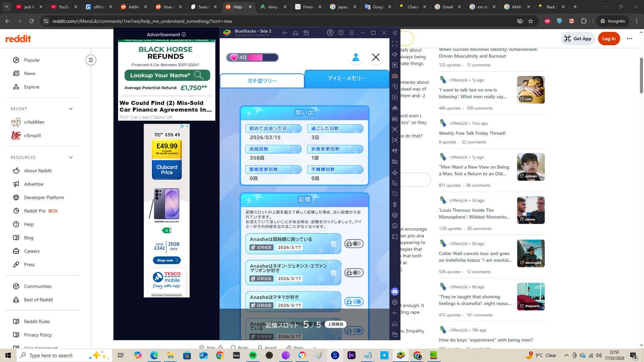Open BlueStacks hamburger menu
This screenshot has width=644, height=362.
352,33
